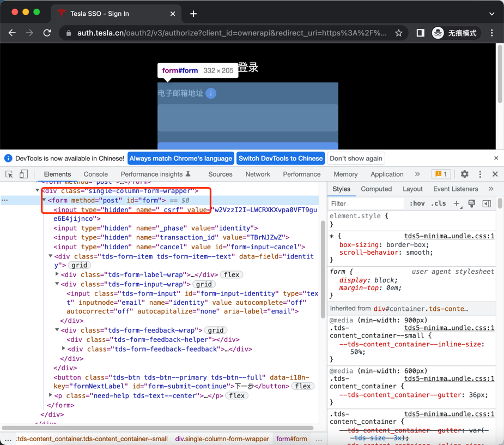
Task: Click the incognito 无痕模式 profile button
Action: (x=456, y=33)
